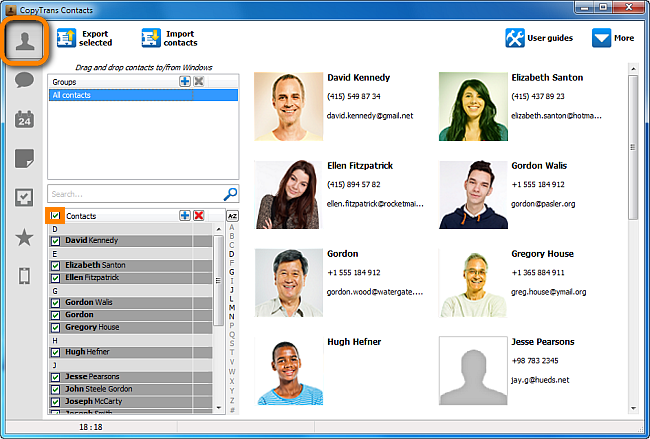Uncheck Elizabeth Santon checkbox
650x439 pixels.
tap(56, 265)
